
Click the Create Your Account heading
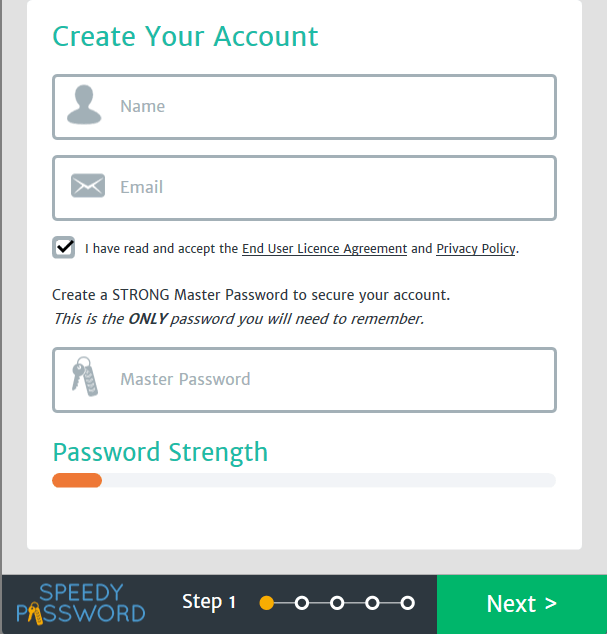click(x=185, y=36)
